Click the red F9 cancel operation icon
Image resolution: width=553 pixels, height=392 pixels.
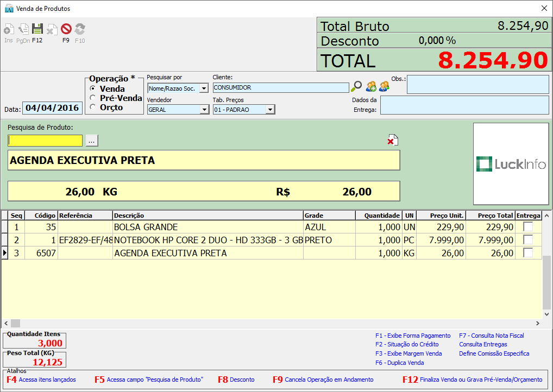click(66, 29)
